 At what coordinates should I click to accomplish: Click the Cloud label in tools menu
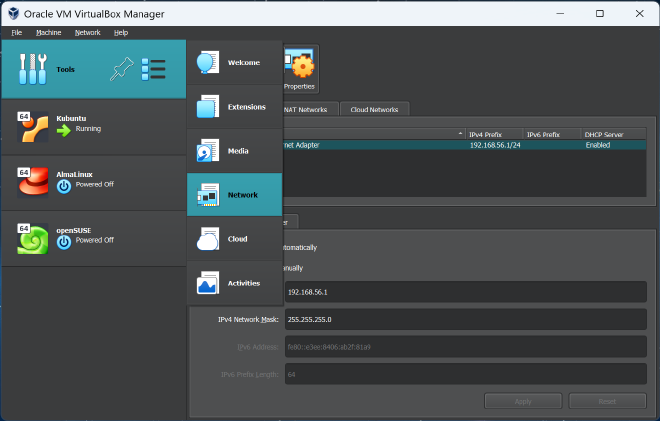tap(237, 239)
